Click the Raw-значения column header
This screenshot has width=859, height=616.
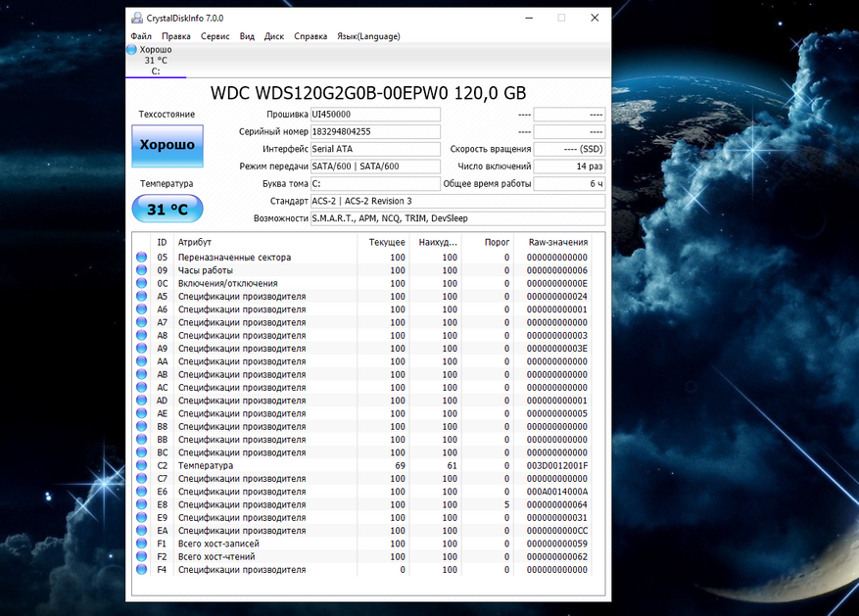(x=557, y=242)
